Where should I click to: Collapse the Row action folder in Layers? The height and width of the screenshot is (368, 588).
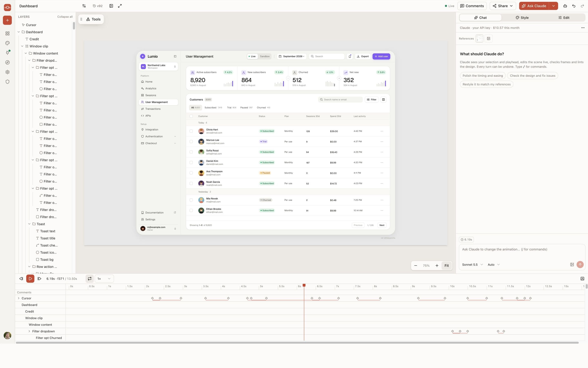(29, 267)
